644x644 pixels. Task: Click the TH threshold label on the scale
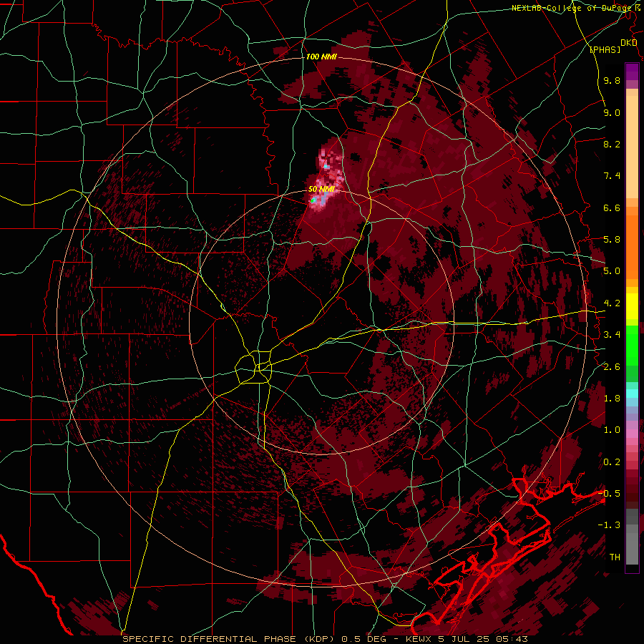(x=615, y=557)
